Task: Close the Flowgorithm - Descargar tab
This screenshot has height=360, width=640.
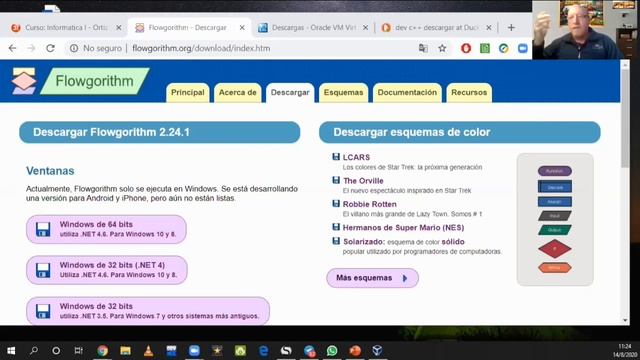Action: 242,27
